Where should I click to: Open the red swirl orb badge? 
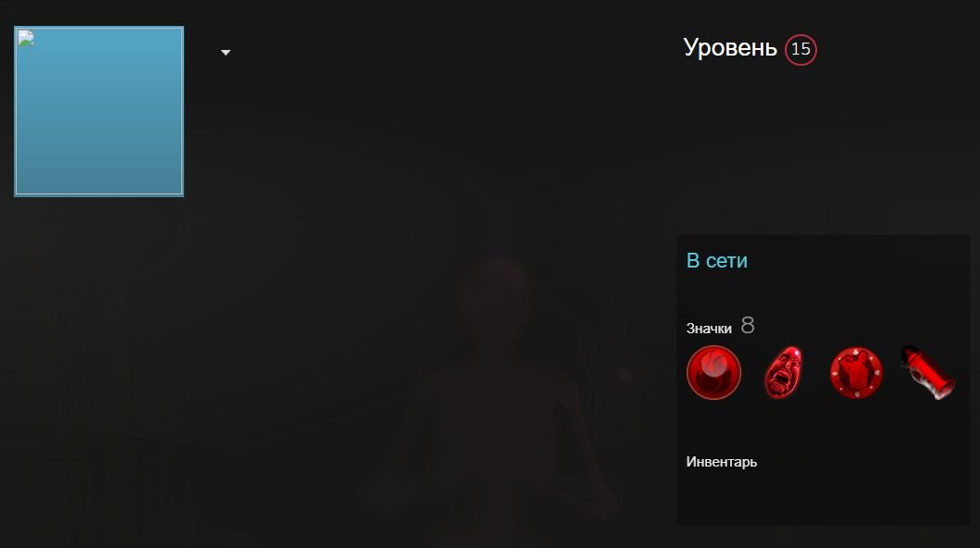pyautogui.click(x=713, y=372)
